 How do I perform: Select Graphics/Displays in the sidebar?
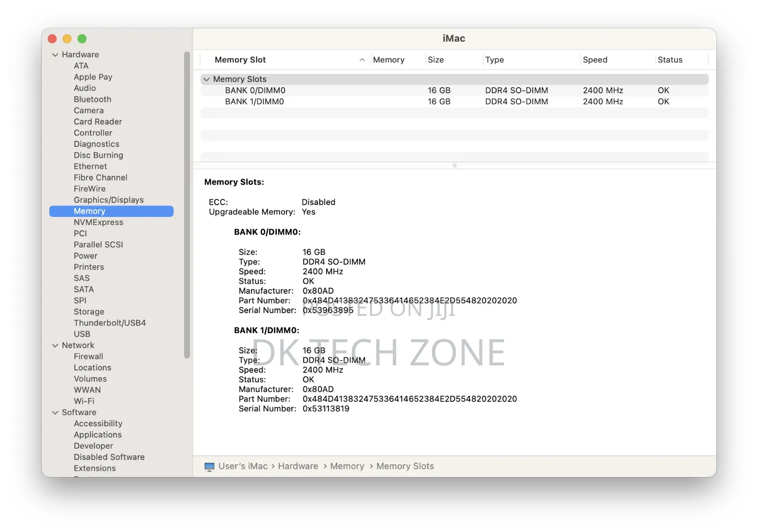tap(108, 200)
